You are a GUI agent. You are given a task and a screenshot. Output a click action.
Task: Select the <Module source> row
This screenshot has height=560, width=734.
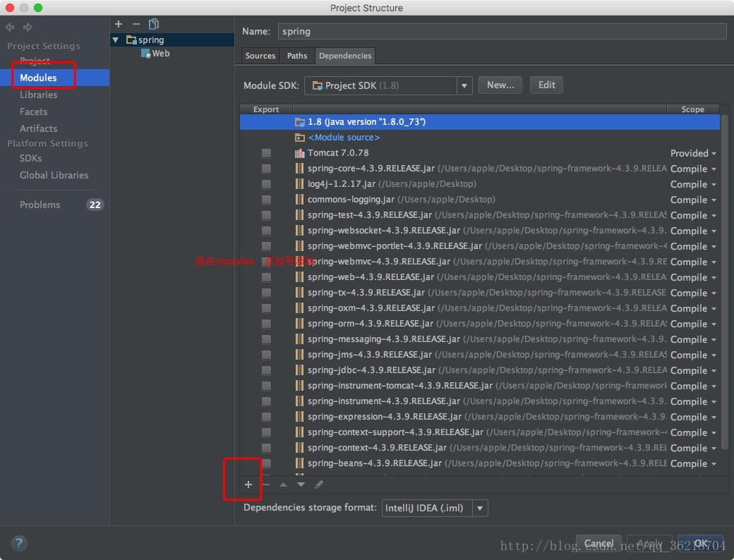[x=480, y=138]
